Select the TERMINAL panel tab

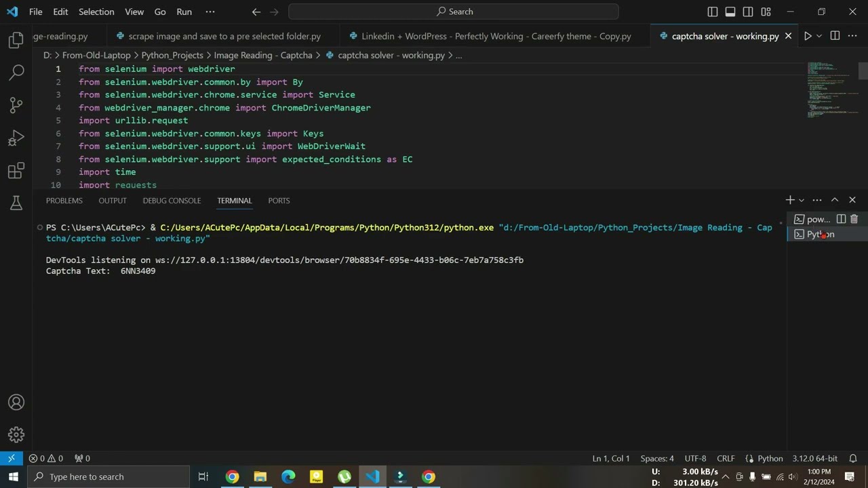click(x=235, y=201)
